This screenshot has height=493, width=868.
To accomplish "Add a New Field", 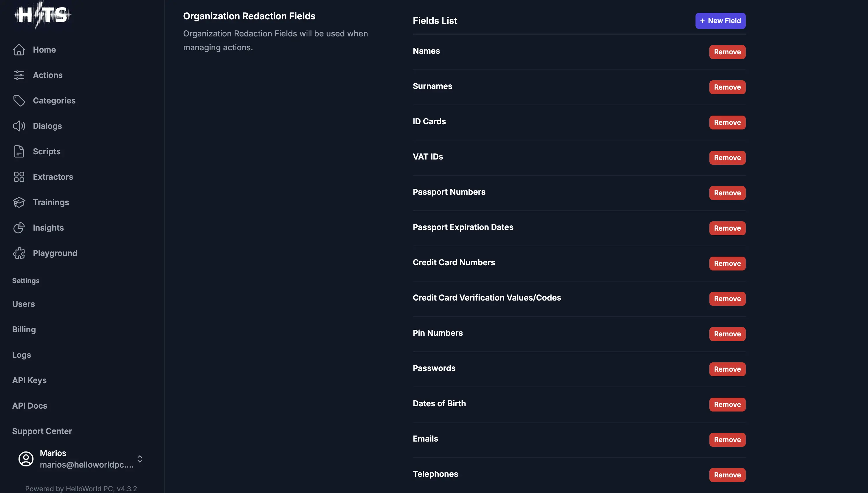I will tap(720, 21).
